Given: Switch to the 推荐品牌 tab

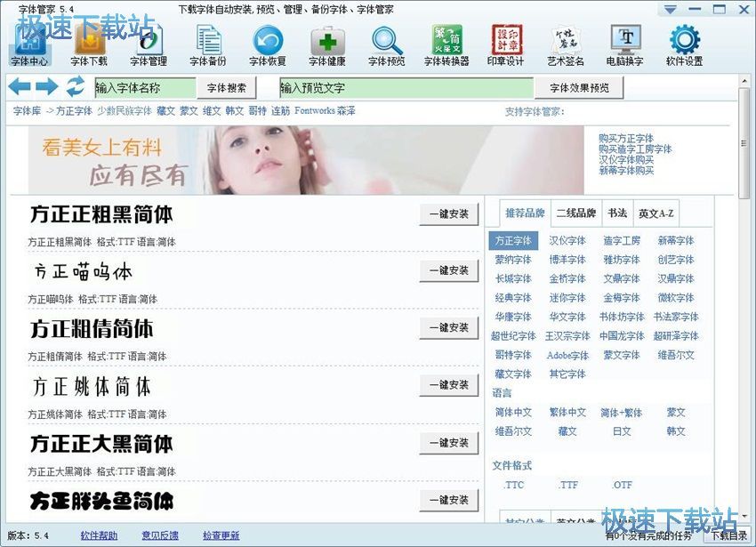Looking at the screenshot, I should coord(525,213).
